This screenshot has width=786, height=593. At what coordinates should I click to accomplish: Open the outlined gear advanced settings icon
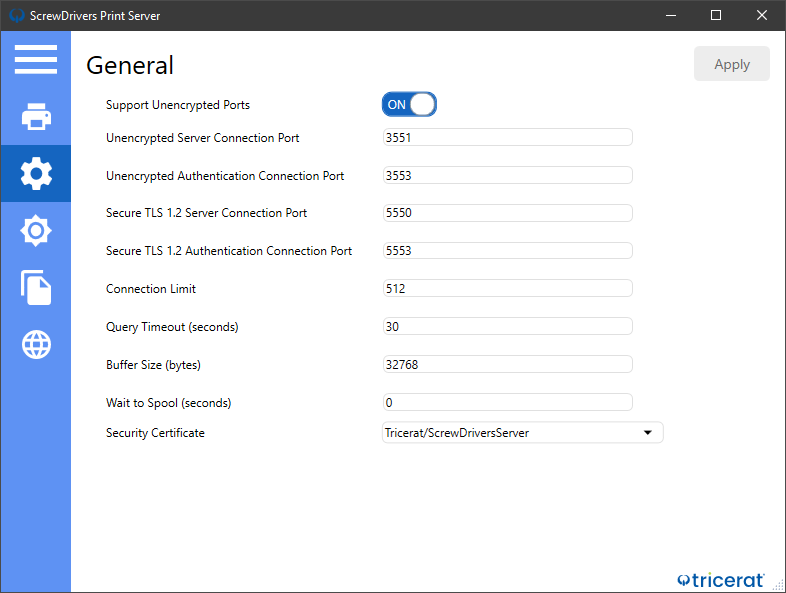[x=36, y=231]
